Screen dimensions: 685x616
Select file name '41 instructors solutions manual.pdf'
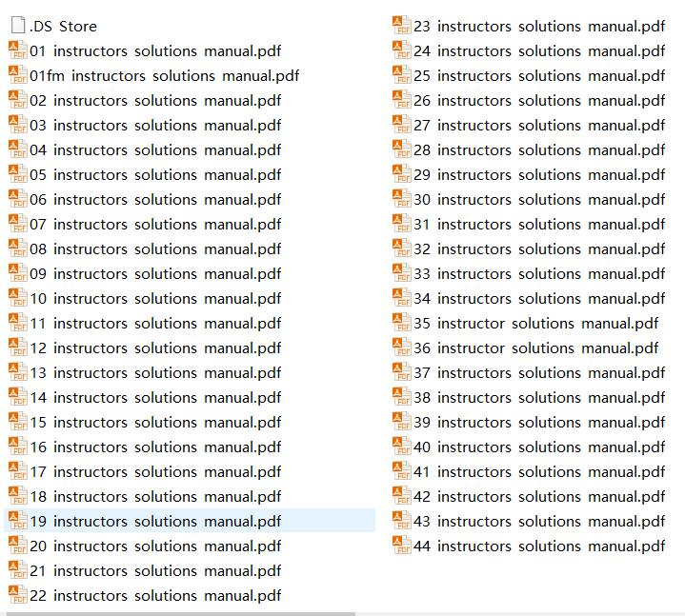coord(539,472)
